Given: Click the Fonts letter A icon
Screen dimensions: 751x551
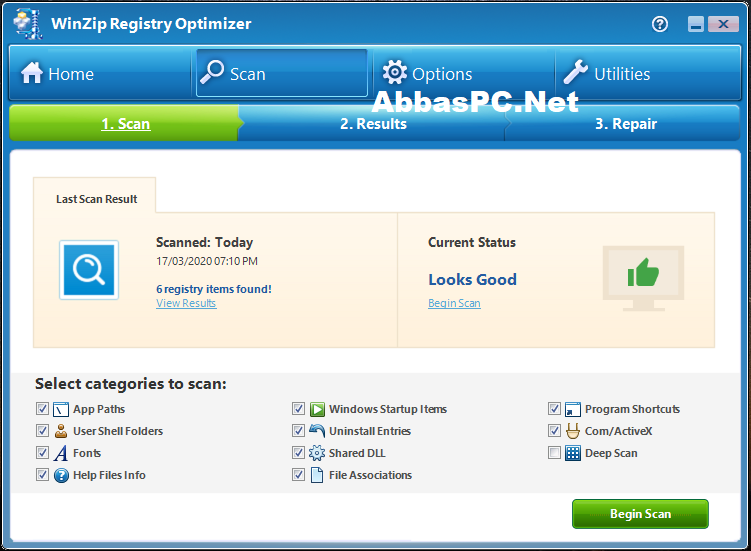Looking at the screenshot, I should point(61,453).
